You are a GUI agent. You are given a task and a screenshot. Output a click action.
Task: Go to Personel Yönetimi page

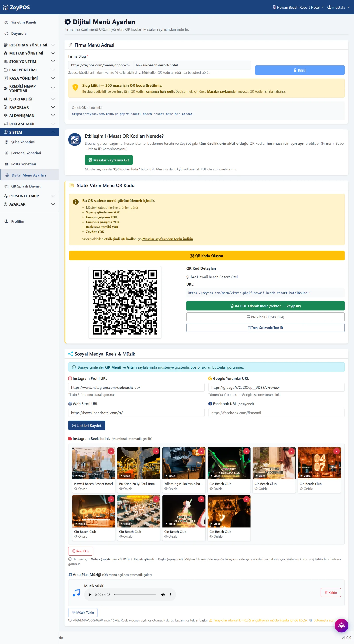[29, 153]
